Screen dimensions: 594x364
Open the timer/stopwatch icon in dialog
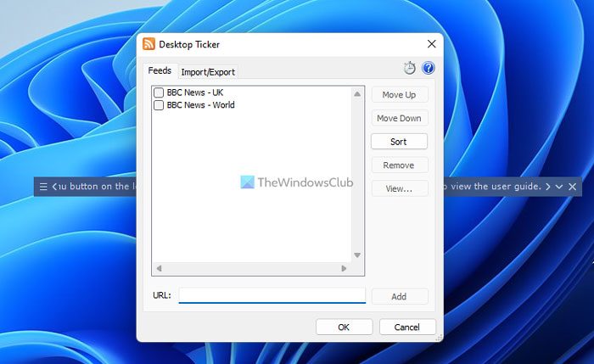click(x=410, y=68)
